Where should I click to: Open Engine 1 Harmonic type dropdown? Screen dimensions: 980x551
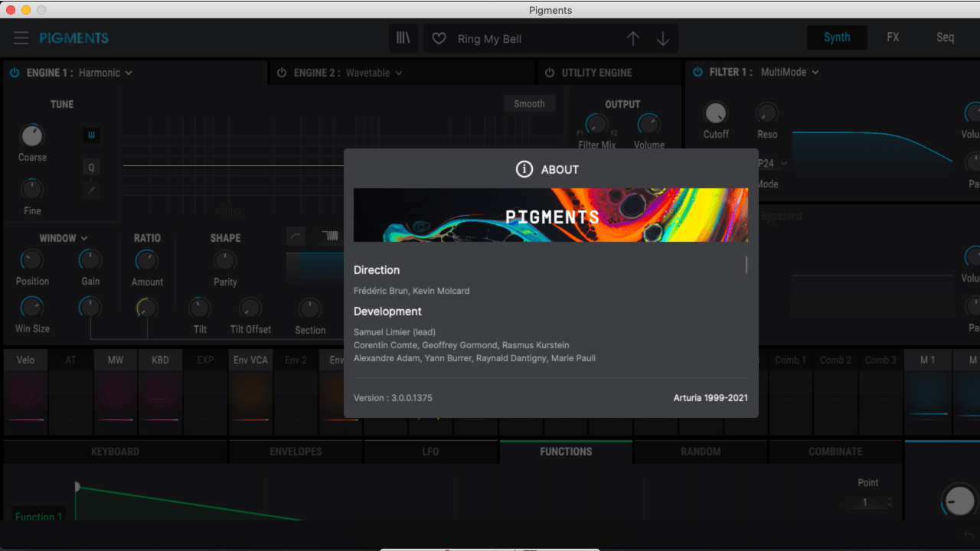coord(106,73)
